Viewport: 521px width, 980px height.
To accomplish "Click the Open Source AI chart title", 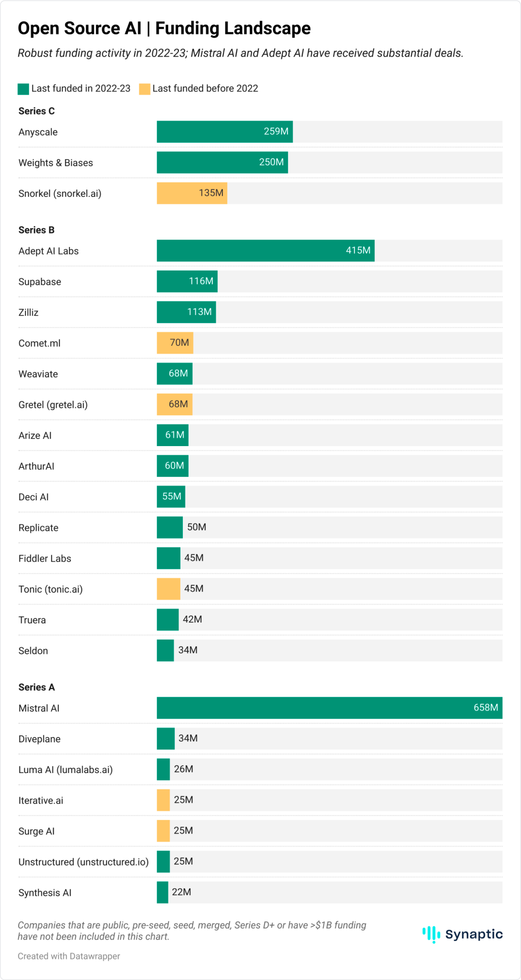I will pyautogui.click(x=165, y=28).
